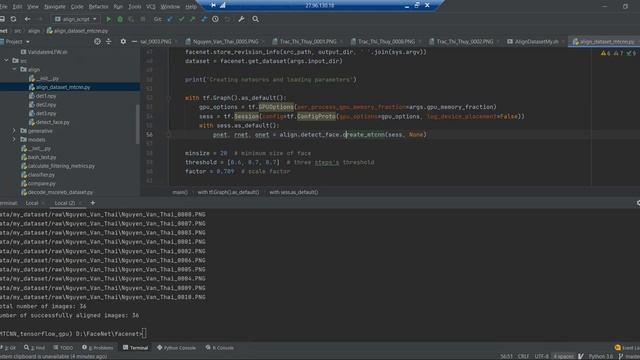The image size is (640, 360).
Task: Open calculate_filtering_metrics.py in project tree
Action: tap(61, 166)
